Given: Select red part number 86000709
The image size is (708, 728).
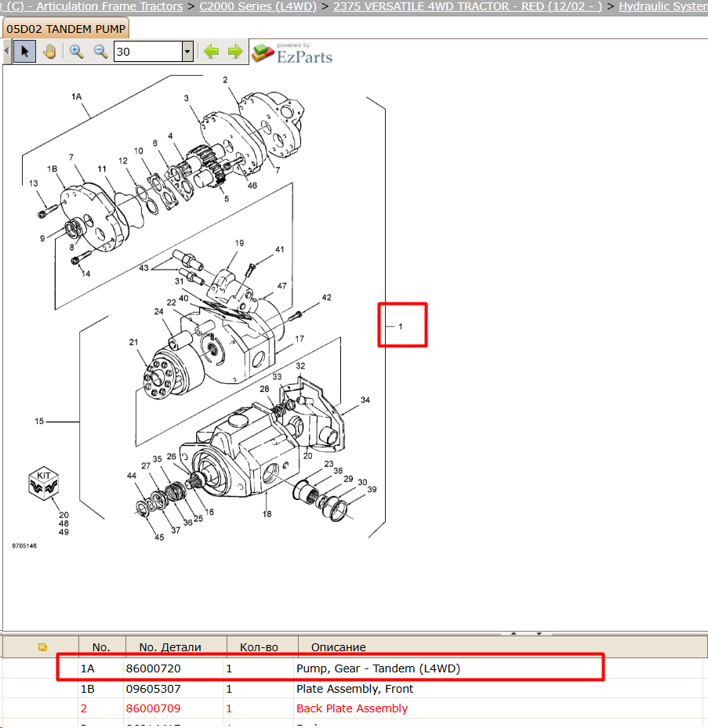Looking at the screenshot, I should tap(154, 708).
